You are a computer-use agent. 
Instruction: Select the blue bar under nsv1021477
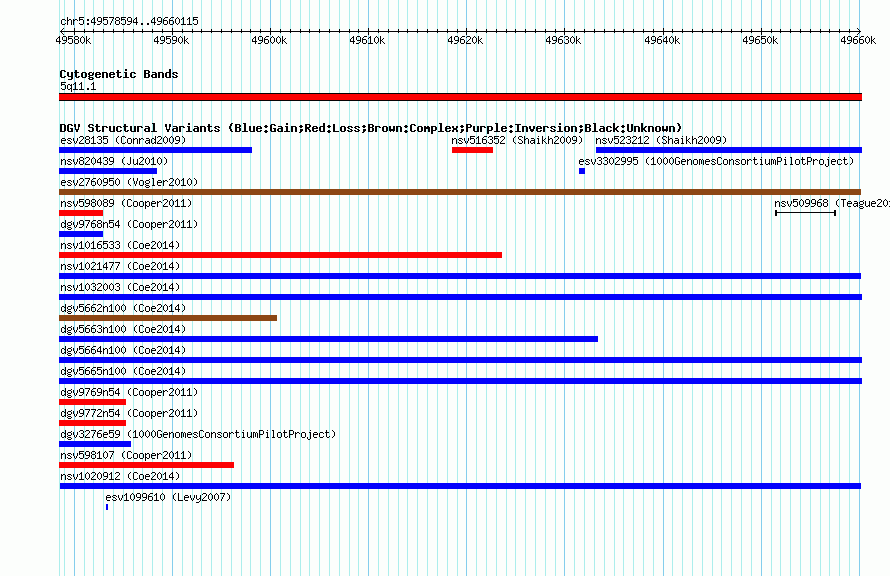[x=460, y=276]
